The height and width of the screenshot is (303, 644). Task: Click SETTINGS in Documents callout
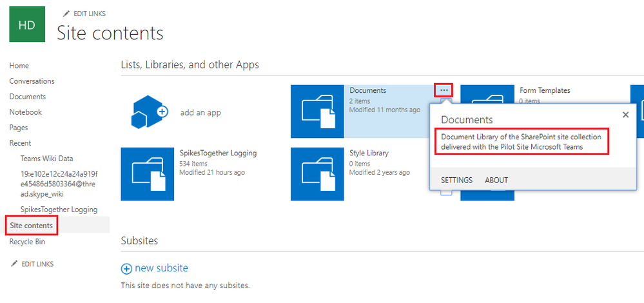point(456,181)
